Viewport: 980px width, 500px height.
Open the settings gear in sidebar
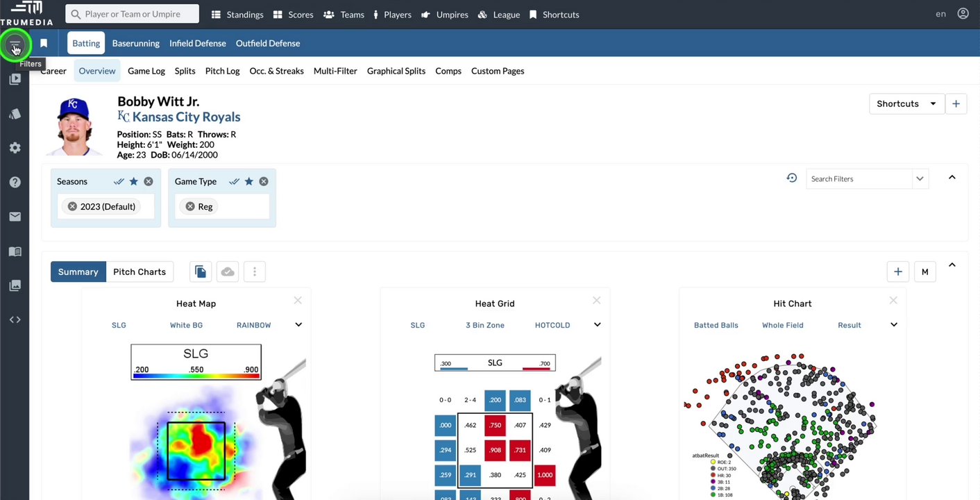click(15, 148)
